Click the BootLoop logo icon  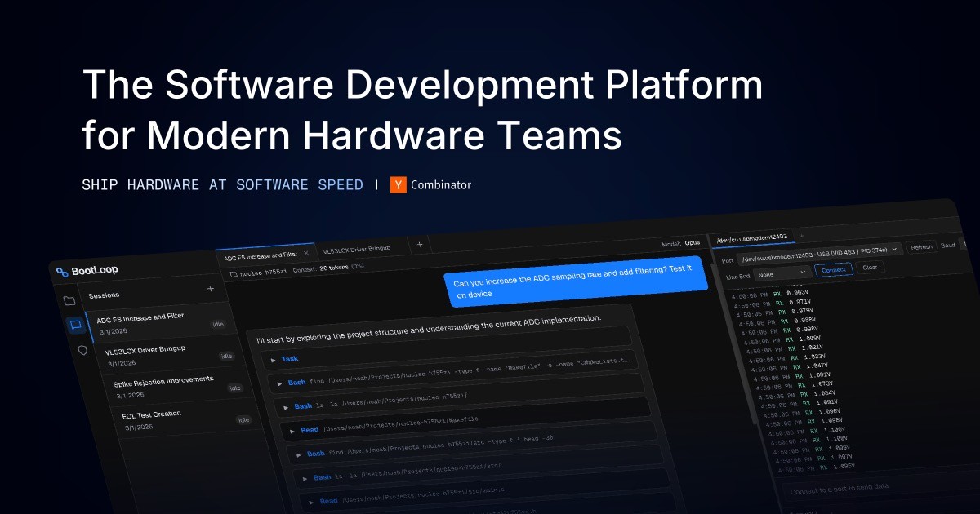point(61,272)
